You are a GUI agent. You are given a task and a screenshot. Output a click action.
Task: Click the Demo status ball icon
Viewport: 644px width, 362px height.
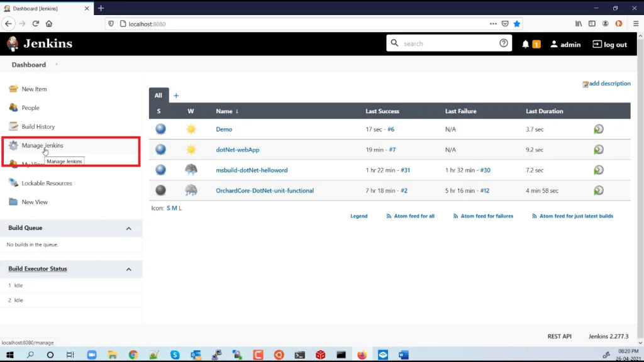160,129
